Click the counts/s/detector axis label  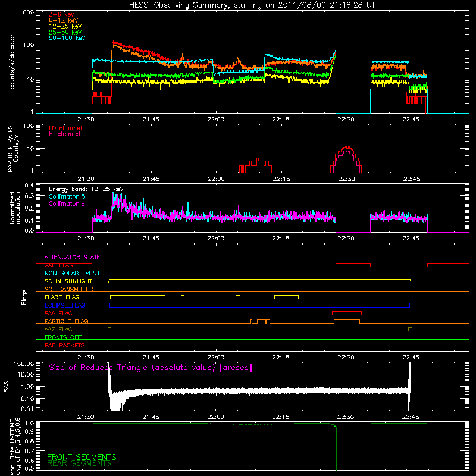click(x=12, y=62)
